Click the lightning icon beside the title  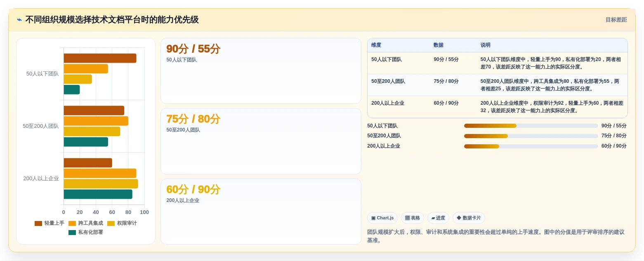pyautogui.click(x=19, y=20)
